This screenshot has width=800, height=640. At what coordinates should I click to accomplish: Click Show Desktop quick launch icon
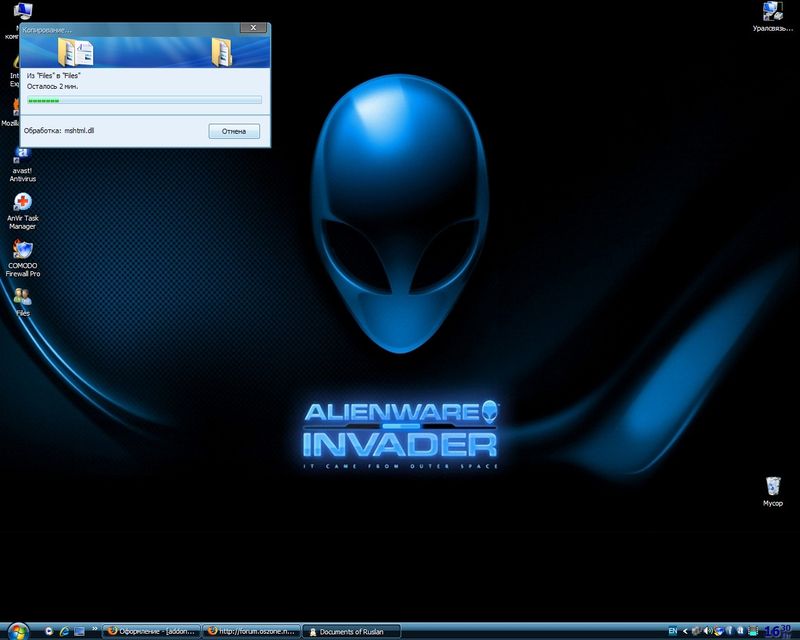tap(80, 631)
